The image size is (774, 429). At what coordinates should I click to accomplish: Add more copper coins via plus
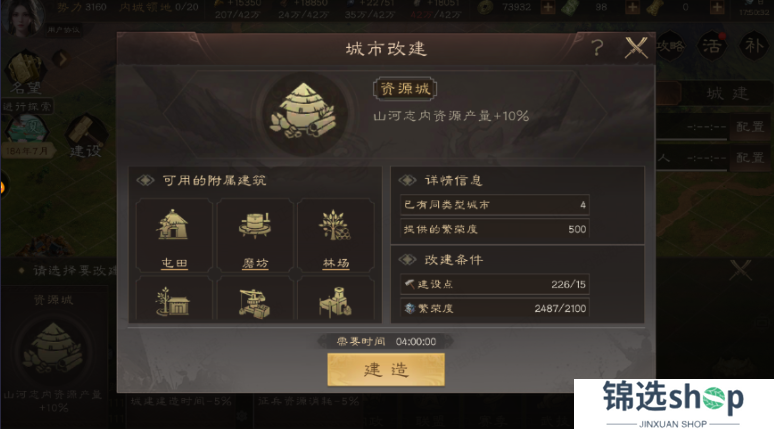[548, 7]
